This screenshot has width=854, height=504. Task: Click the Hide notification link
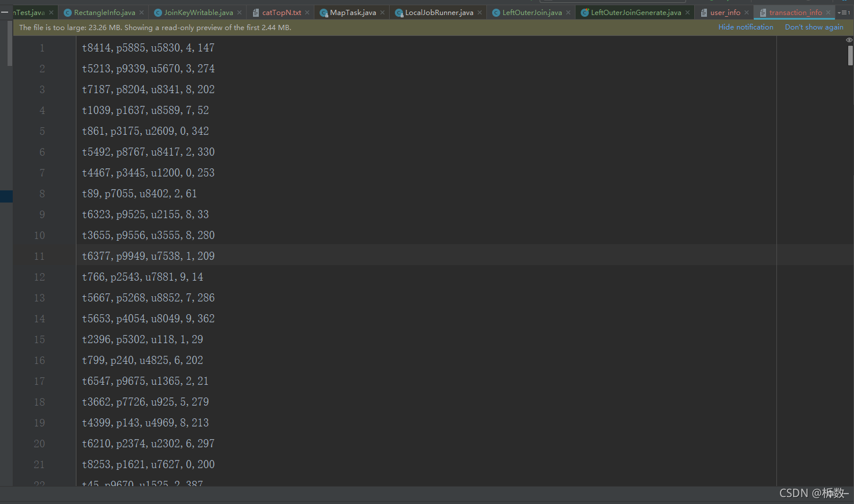coord(746,27)
